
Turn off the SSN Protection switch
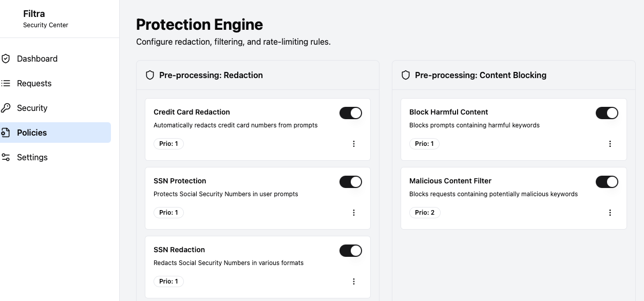(351, 182)
